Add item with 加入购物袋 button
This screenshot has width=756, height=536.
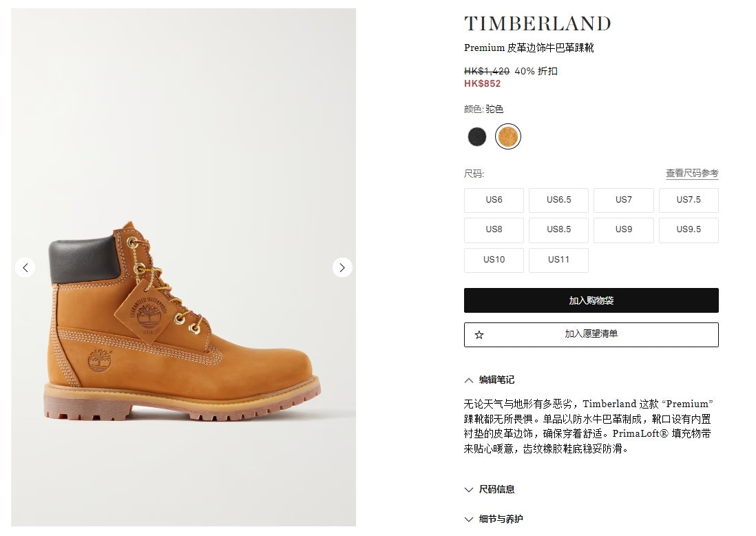click(591, 300)
